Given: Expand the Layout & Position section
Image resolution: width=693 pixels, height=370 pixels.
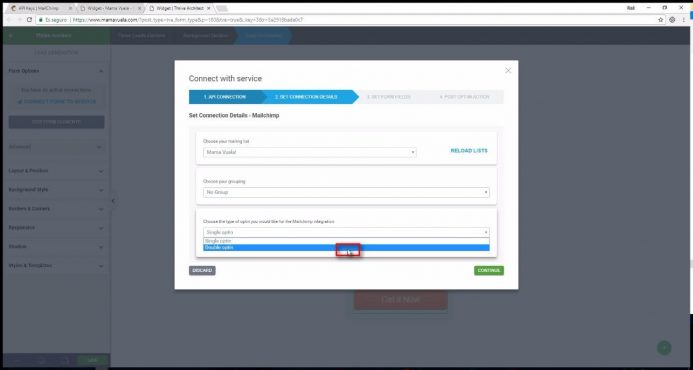Looking at the screenshot, I should tap(56, 171).
